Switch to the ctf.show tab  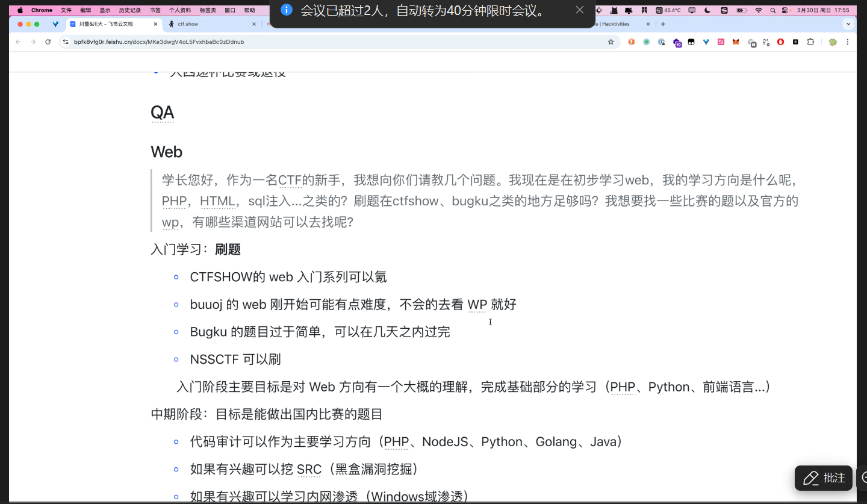[x=212, y=24]
